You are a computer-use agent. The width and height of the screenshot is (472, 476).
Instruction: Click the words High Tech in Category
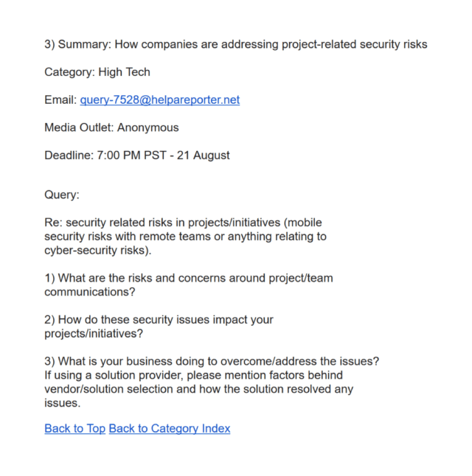(x=125, y=72)
